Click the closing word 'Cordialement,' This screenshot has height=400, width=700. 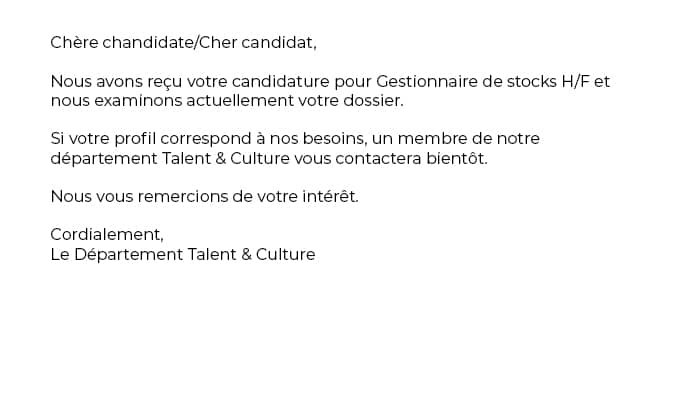107,235
